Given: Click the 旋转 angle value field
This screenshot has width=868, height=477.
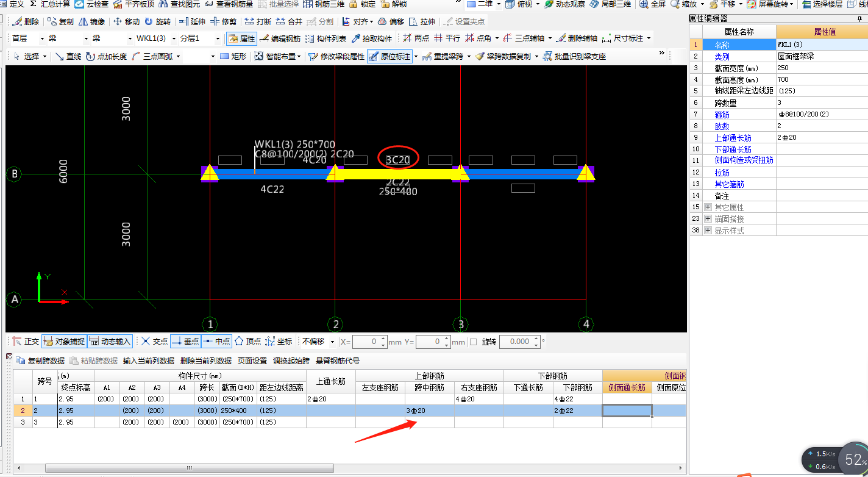Looking at the screenshot, I should 520,342.
